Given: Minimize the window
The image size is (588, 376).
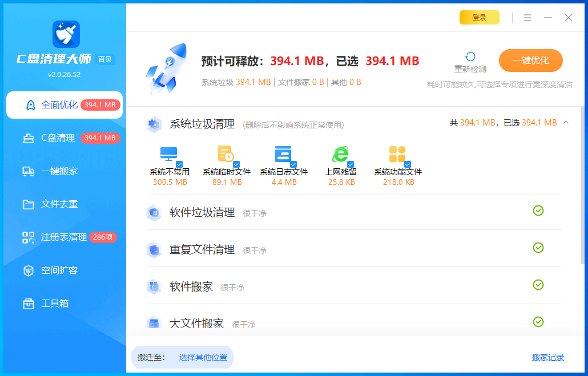Looking at the screenshot, I should [x=548, y=18].
